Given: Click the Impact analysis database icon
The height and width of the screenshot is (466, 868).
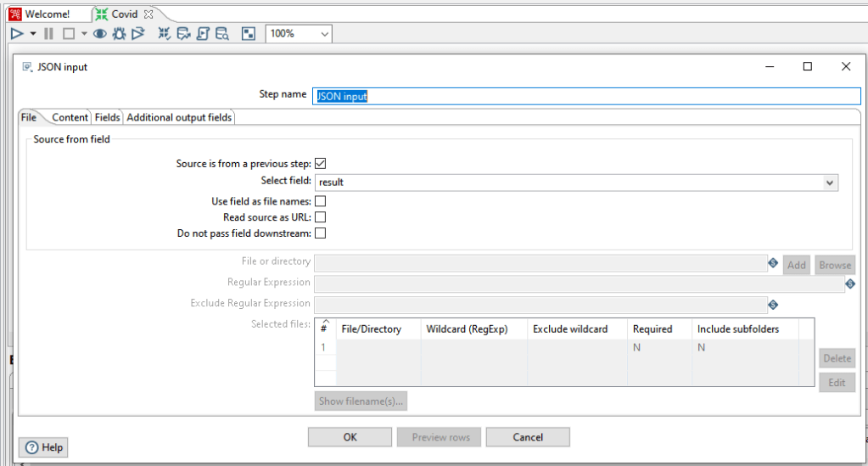Looking at the screenshot, I should [x=183, y=34].
